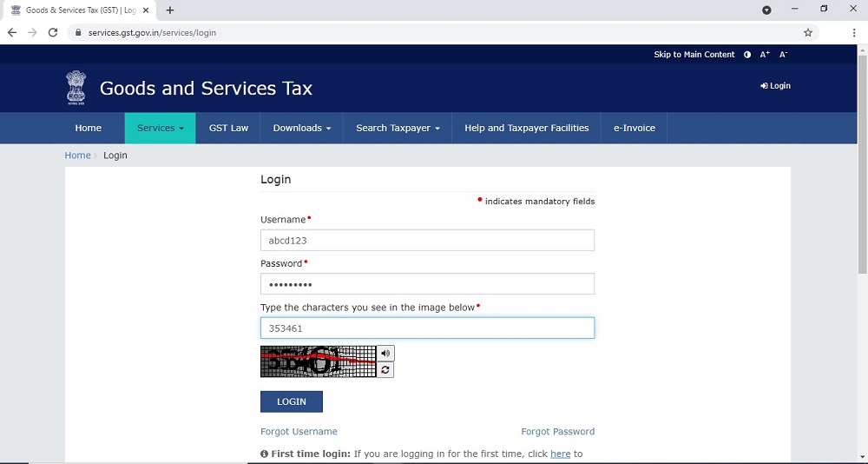Click the first time login 'here' link

(560, 454)
